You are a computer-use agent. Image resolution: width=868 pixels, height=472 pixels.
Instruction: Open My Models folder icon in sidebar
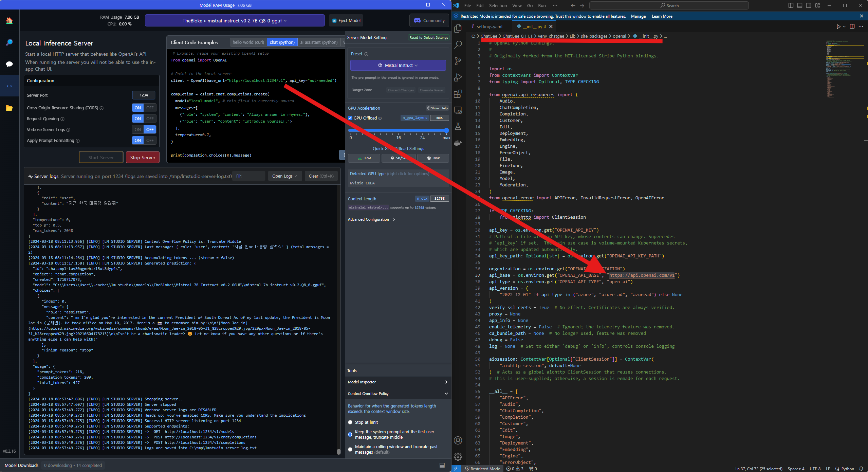(x=9, y=108)
